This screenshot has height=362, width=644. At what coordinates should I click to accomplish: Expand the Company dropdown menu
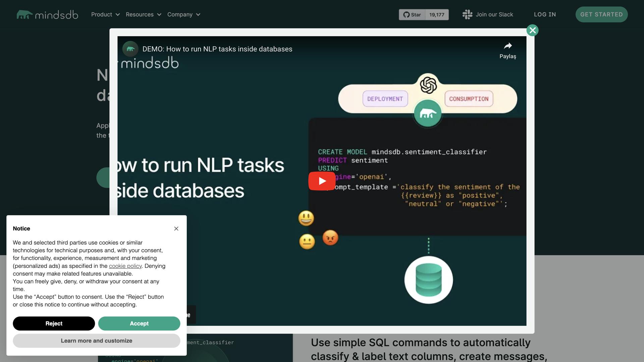pyautogui.click(x=183, y=14)
